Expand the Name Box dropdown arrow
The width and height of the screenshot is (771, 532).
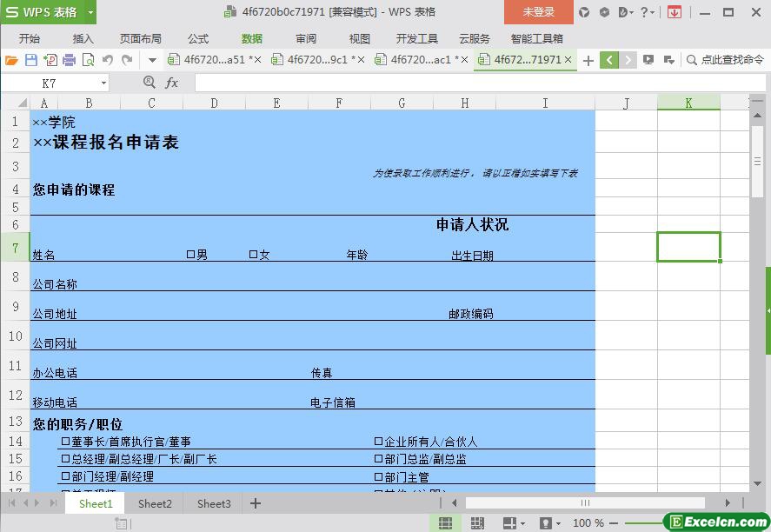pos(103,83)
